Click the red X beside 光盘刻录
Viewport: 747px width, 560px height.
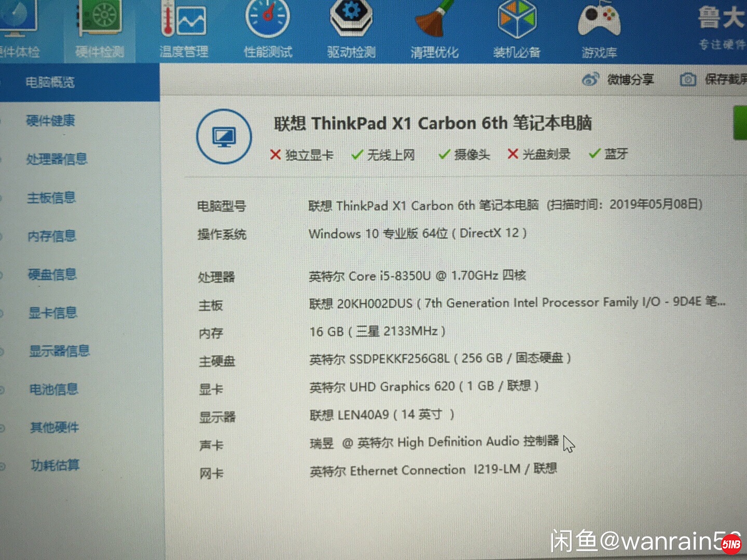click(x=513, y=153)
